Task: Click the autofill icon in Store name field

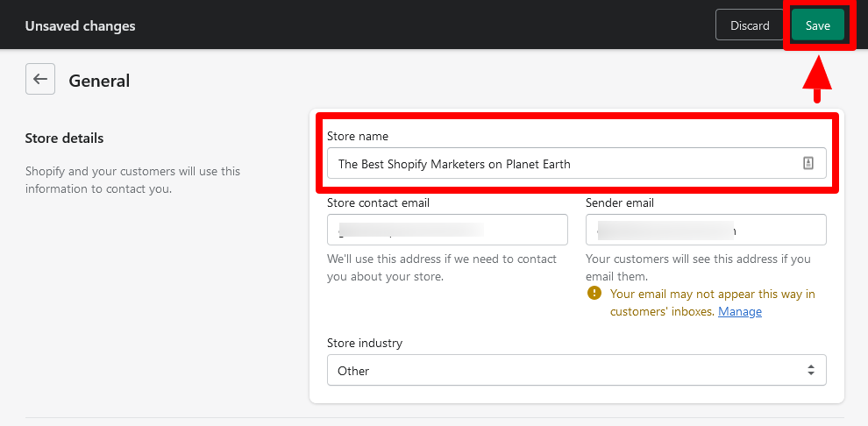Action: [808, 164]
